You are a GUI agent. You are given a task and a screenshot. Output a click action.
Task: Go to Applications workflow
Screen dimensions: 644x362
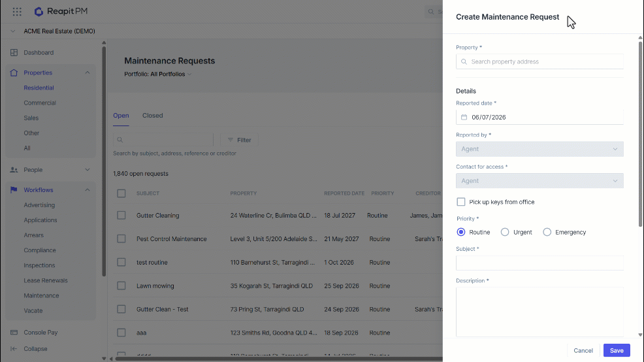(40, 220)
